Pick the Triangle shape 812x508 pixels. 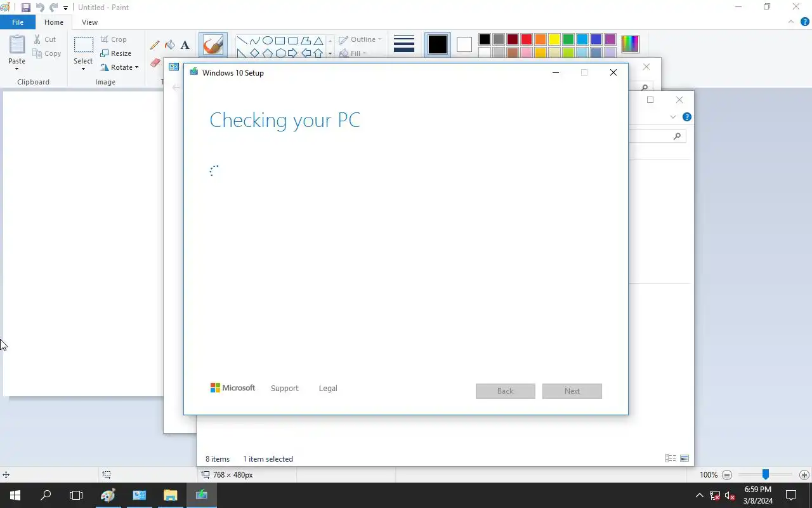click(318, 41)
